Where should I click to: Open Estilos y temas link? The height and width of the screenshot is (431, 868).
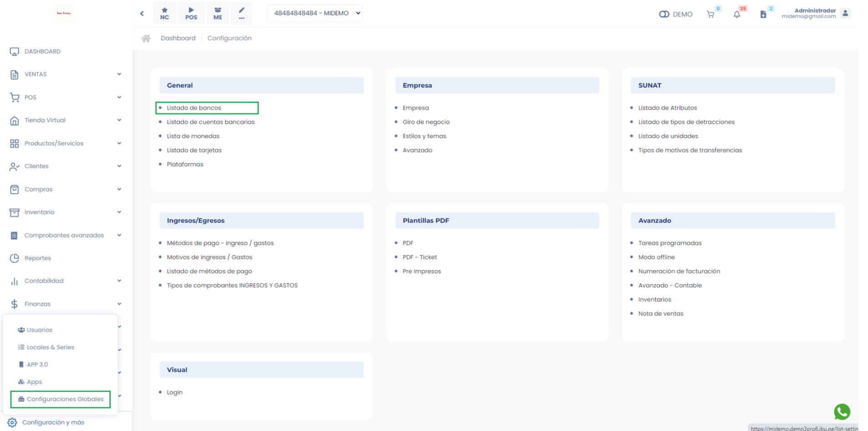click(x=424, y=136)
